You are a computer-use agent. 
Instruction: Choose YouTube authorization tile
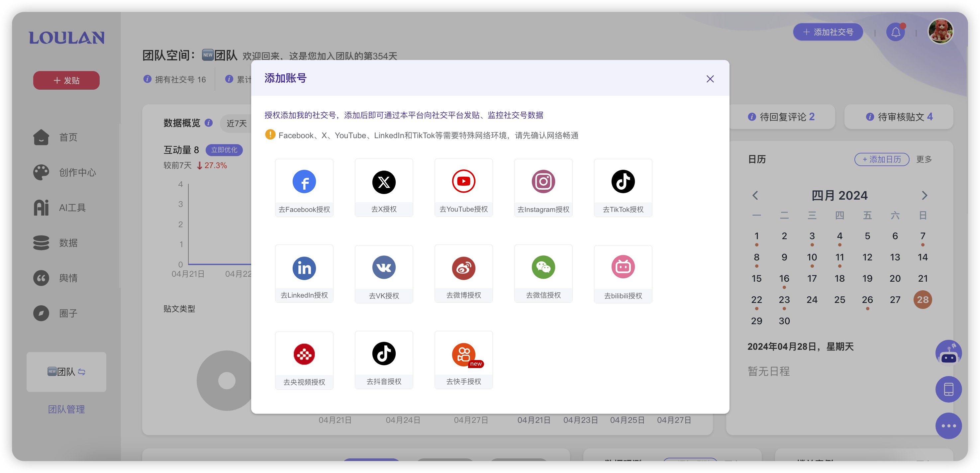[463, 188]
